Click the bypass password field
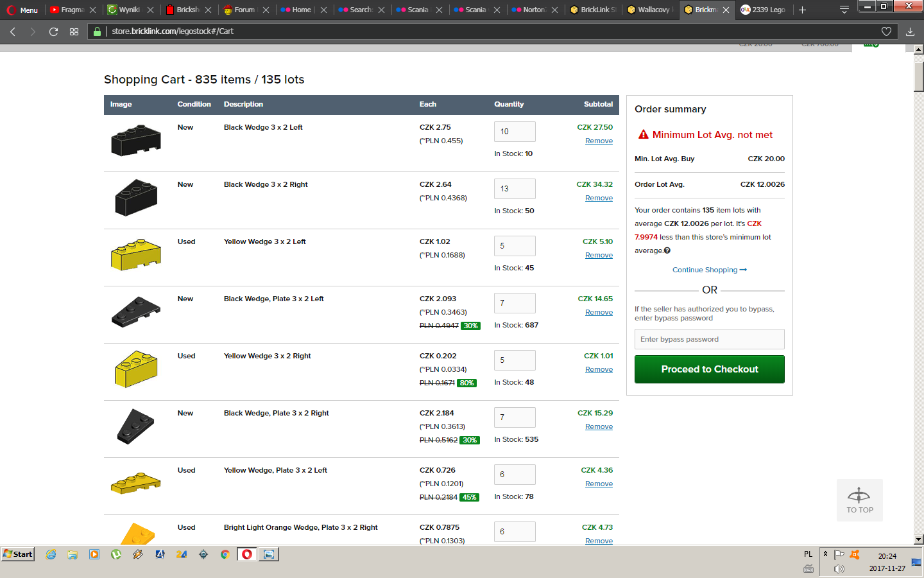924x578 pixels. click(710, 339)
